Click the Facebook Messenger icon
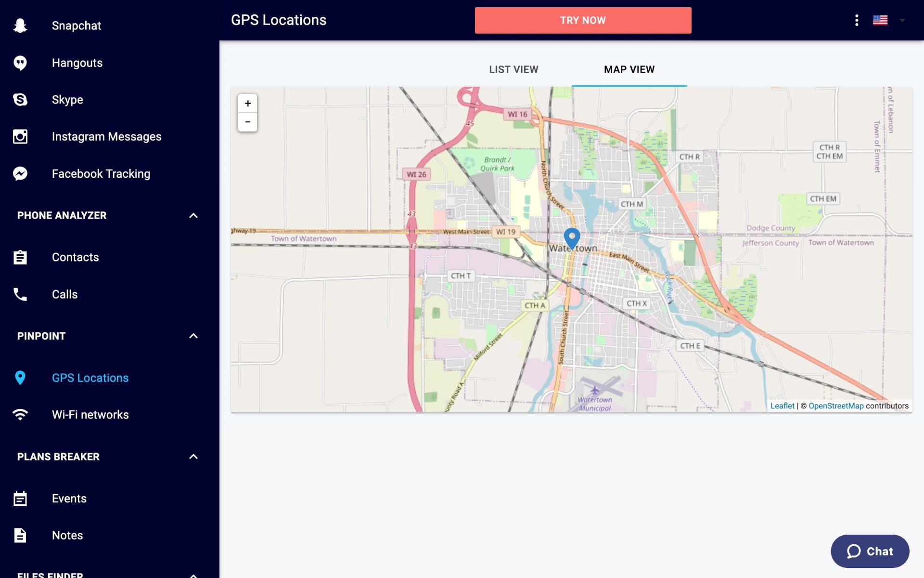This screenshot has width=924, height=578. [20, 173]
